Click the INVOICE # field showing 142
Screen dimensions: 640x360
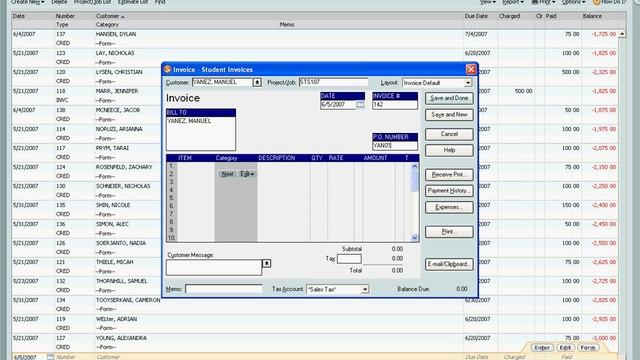coord(395,105)
